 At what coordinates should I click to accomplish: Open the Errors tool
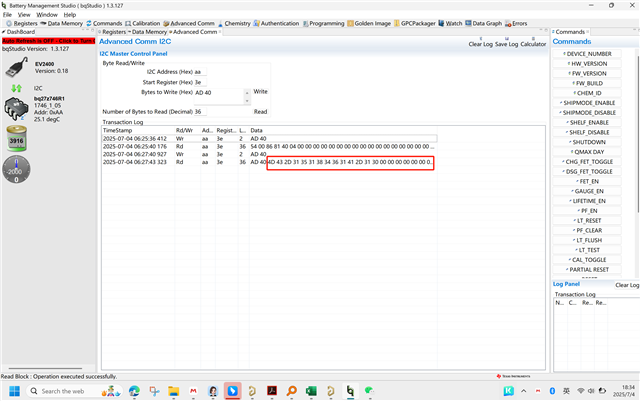[516, 23]
